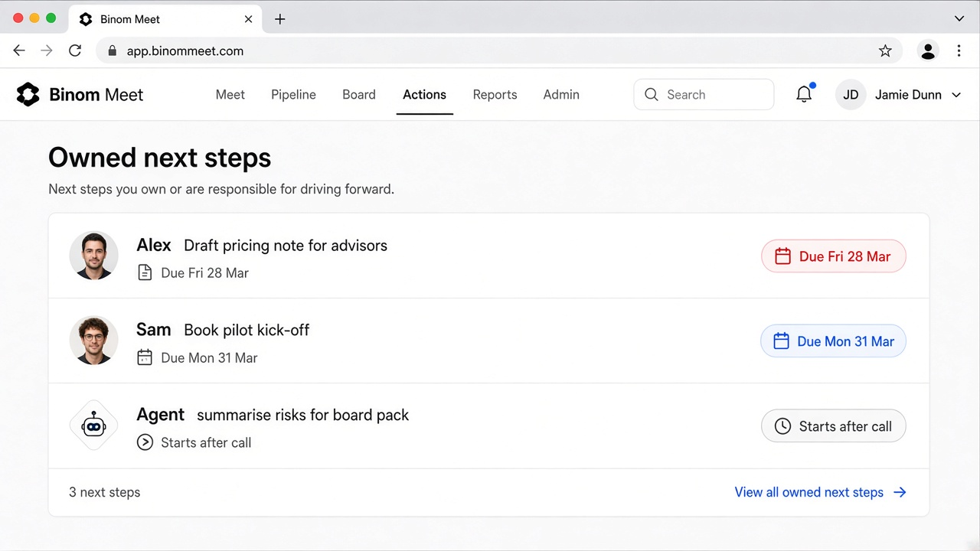
Task: Click the JD avatar initials circle
Action: (851, 95)
